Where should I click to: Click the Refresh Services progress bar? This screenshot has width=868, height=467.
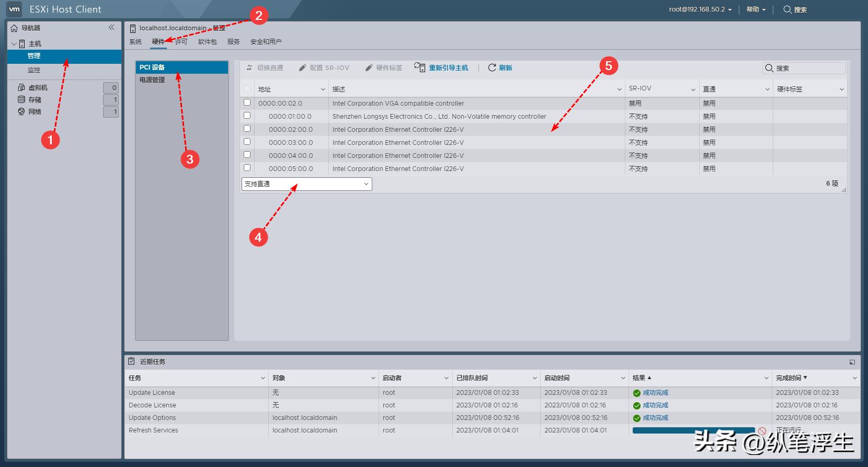point(693,430)
